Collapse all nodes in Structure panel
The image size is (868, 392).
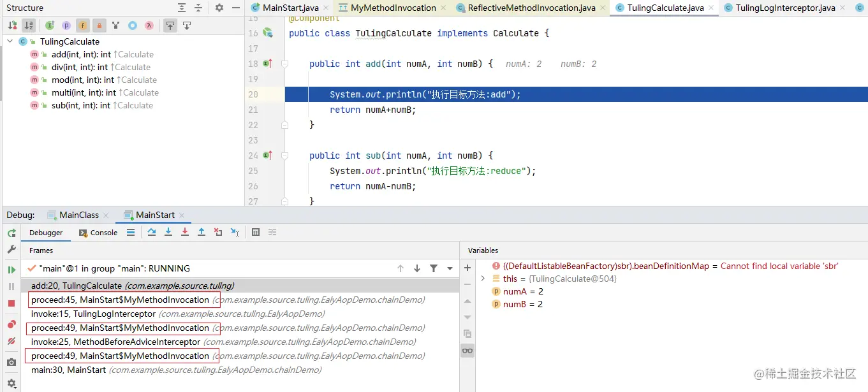pyautogui.click(x=199, y=8)
